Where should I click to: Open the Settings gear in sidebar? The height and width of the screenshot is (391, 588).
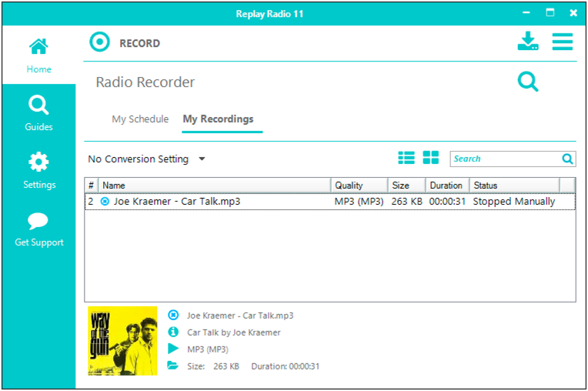[x=39, y=171]
